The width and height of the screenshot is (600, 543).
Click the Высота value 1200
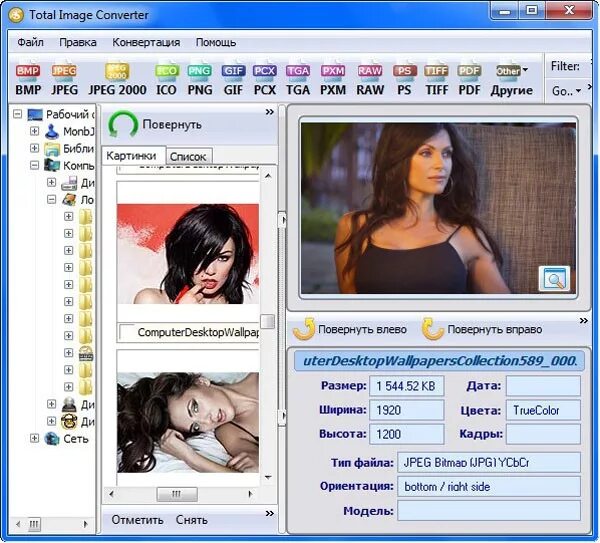[406, 434]
